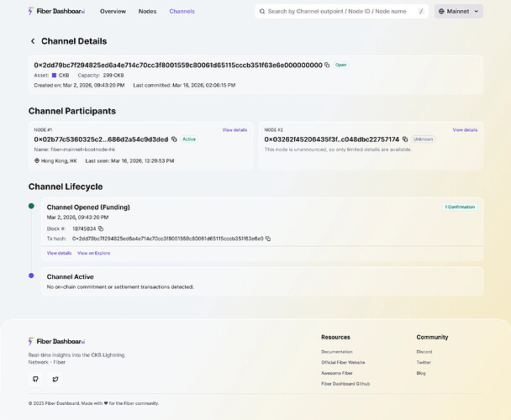Screen dimensions: 511x420
Task: Copy the channel outpoint hash
Action: [x=327, y=65]
